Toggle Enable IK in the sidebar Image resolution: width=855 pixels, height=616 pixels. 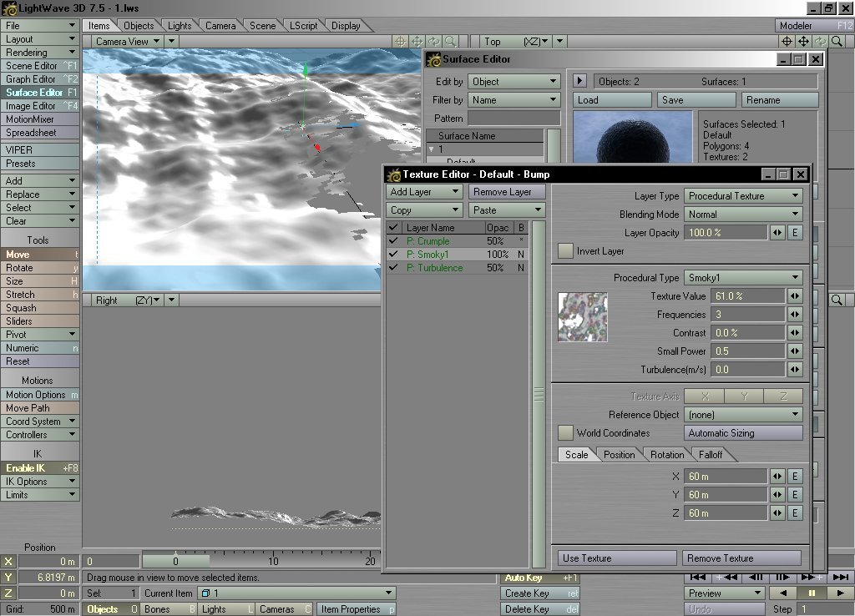point(40,468)
